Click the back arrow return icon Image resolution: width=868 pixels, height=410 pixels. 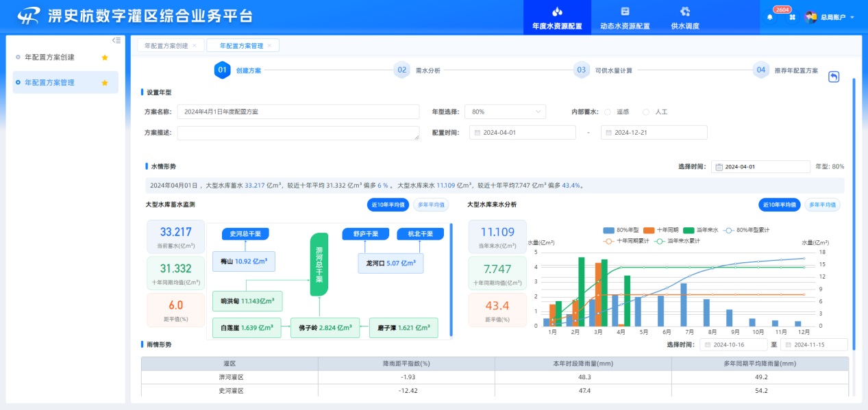coord(834,77)
